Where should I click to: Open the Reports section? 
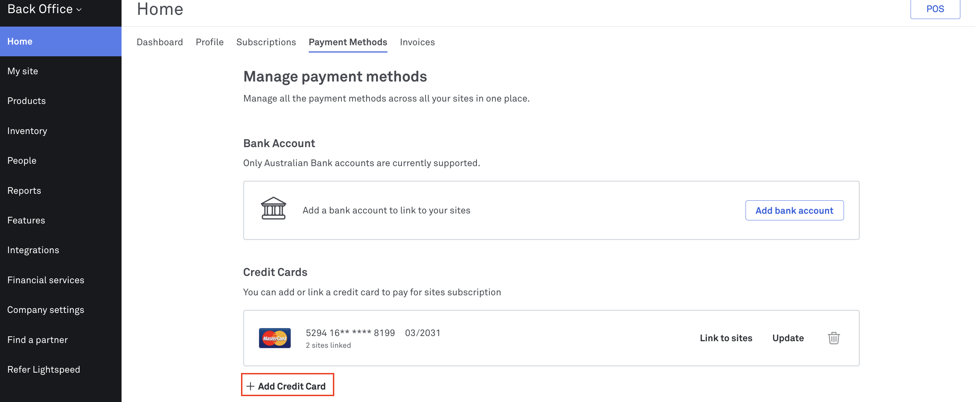pyautogui.click(x=24, y=190)
